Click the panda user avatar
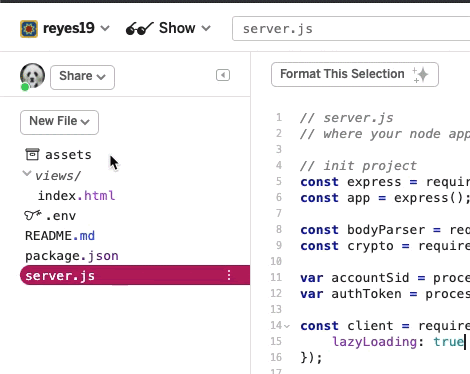Image resolution: width=470 pixels, height=374 pixels. (x=32, y=76)
